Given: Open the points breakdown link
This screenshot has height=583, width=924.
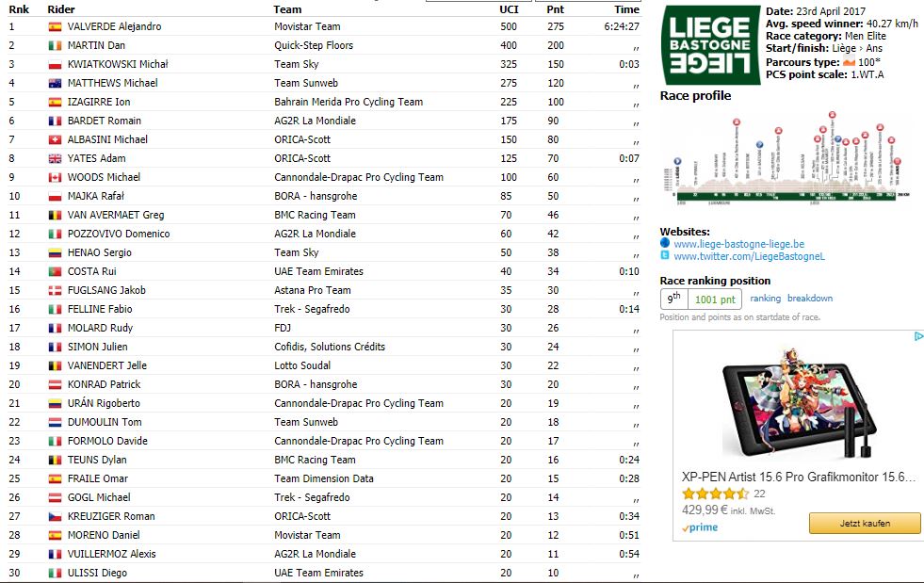Looking at the screenshot, I should pyautogui.click(x=810, y=299).
